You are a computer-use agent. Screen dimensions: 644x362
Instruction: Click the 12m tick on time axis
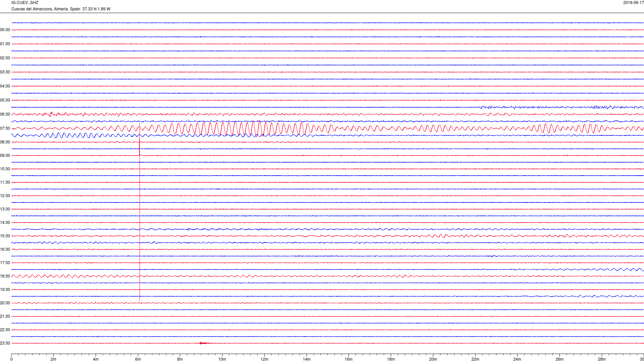coord(264,359)
